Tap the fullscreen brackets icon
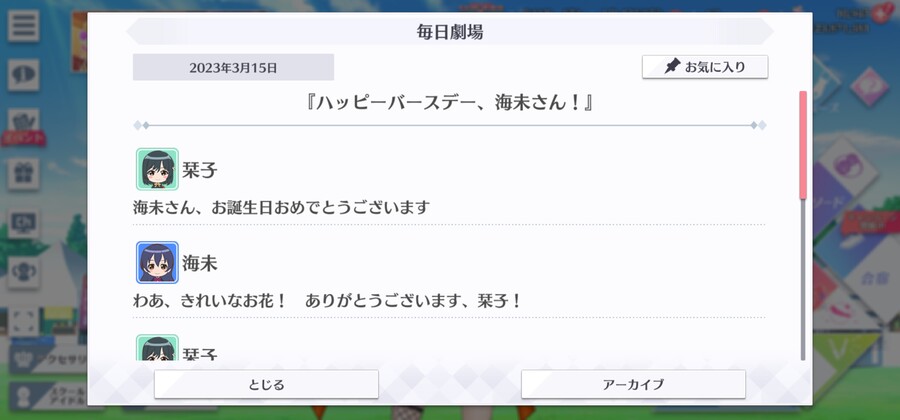 point(24,322)
